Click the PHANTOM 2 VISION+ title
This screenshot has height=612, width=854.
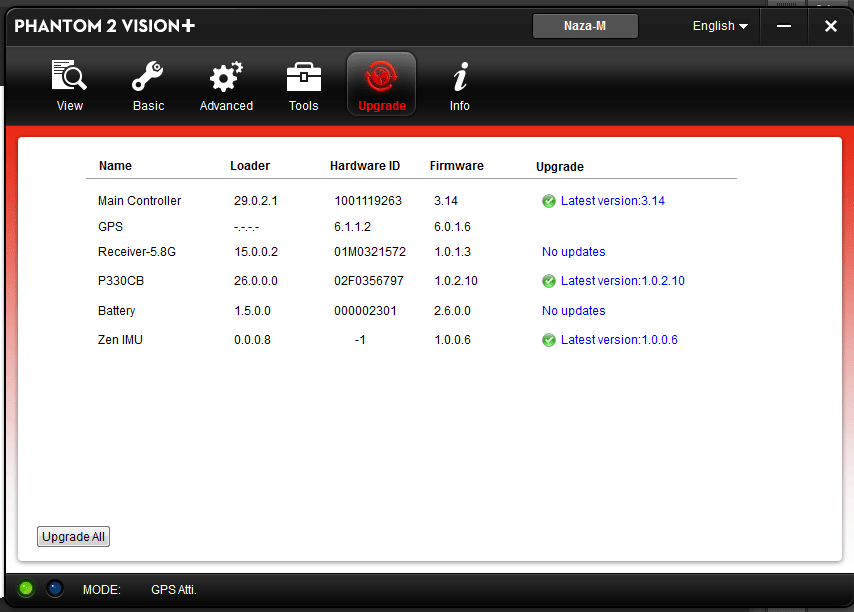pyautogui.click(x=105, y=26)
